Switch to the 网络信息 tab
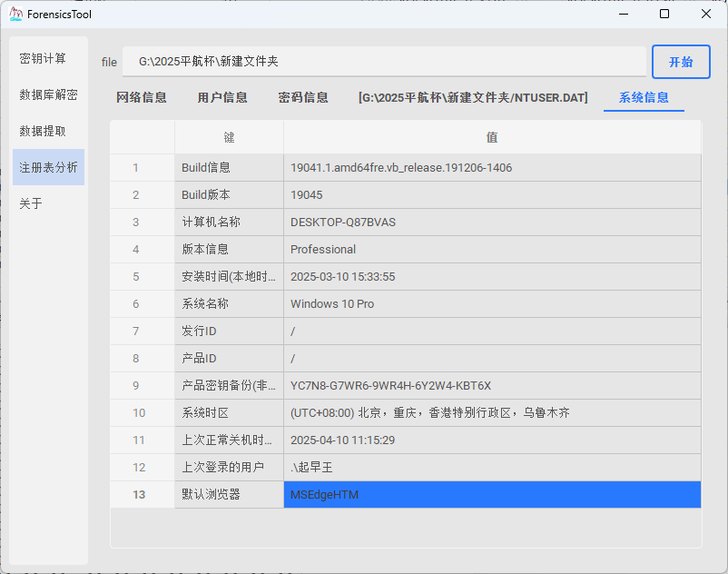This screenshot has height=574, width=728. [x=142, y=97]
